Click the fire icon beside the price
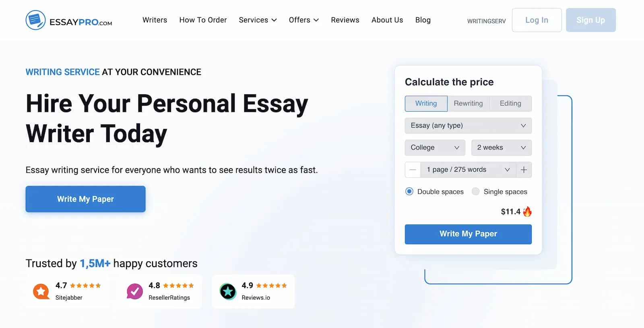 click(527, 212)
